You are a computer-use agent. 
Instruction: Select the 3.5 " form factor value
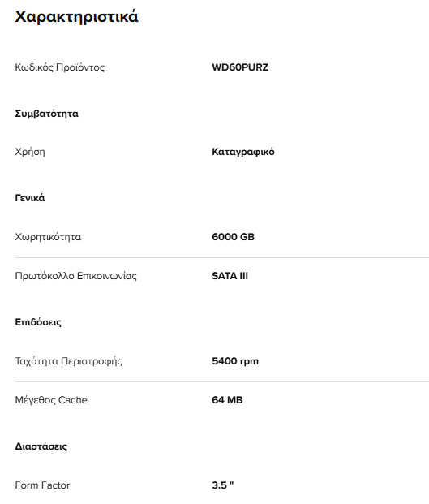223,485
